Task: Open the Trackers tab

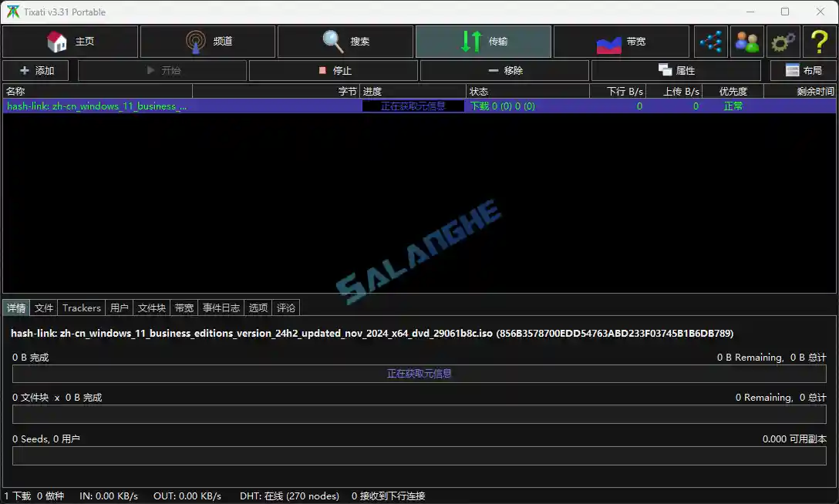Action: (x=81, y=307)
